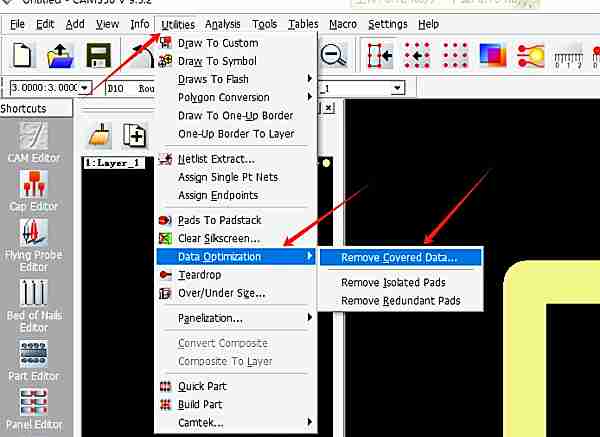Open the Panel Editor shortcut
This screenshot has width=600, height=437.
(x=34, y=409)
